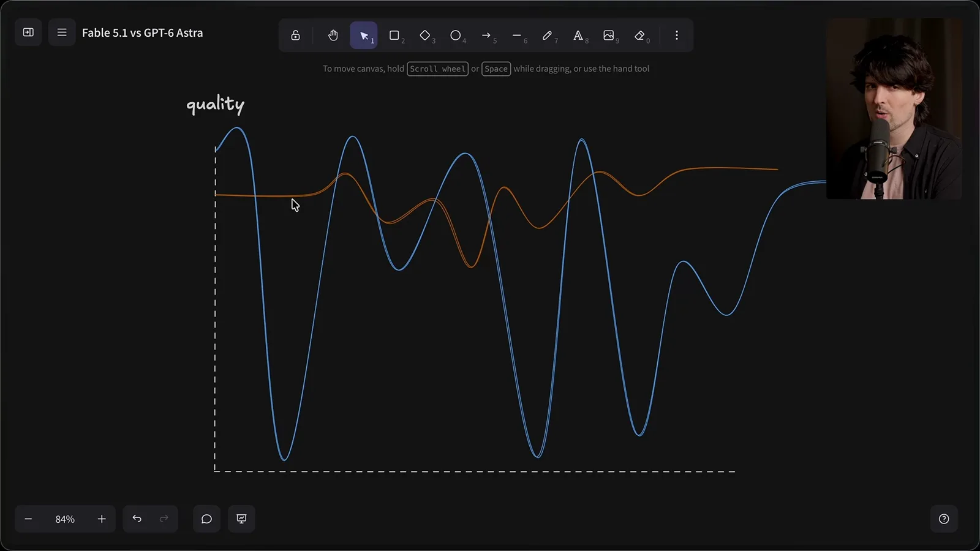
Task: Select the Insert image tool
Action: (x=609, y=36)
